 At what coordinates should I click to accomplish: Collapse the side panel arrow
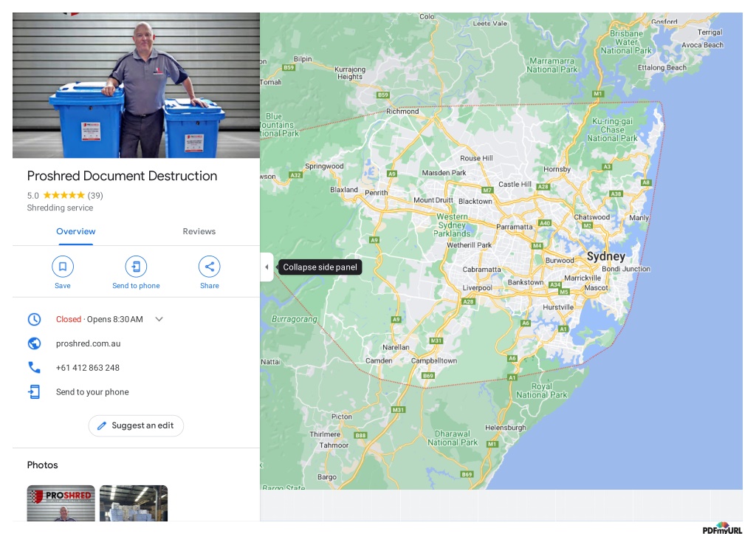pos(267,267)
